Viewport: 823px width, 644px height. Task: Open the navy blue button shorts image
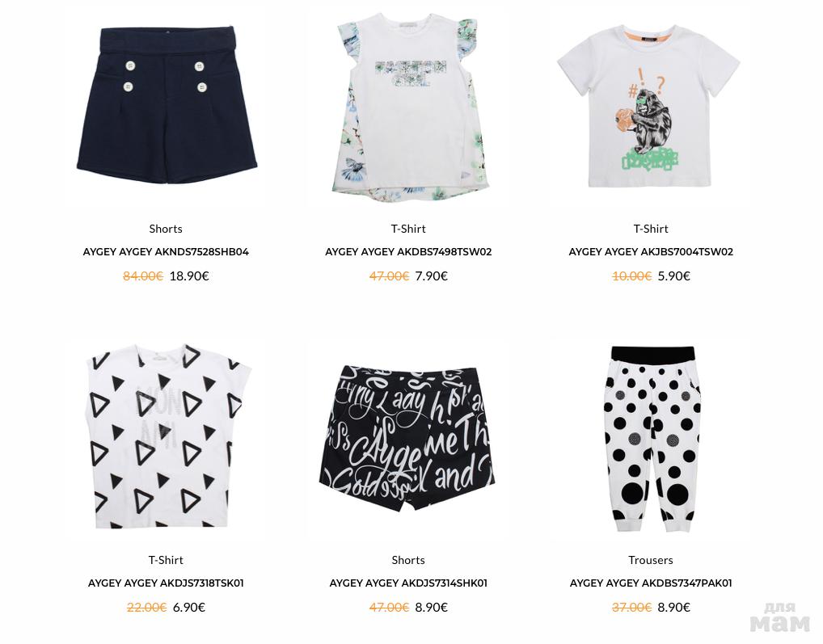tap(167, 104)
